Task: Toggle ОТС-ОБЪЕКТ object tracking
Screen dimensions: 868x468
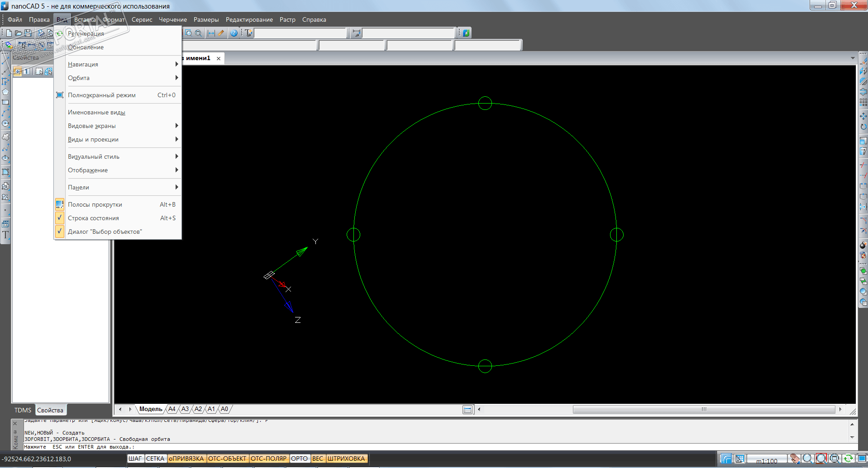Action: 227,459
